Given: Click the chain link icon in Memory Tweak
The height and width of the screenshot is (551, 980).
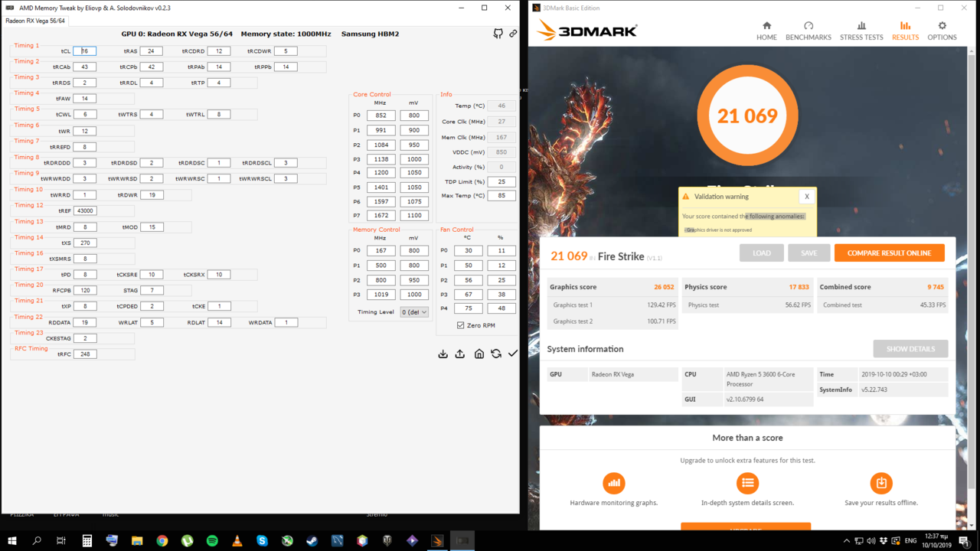Looking at the screenshot, I should 513,34.
